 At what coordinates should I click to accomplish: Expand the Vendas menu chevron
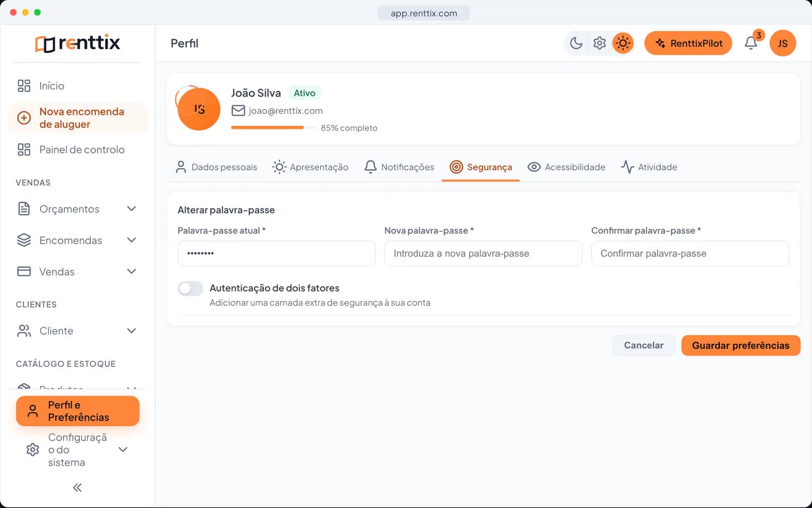coord(131,271)
